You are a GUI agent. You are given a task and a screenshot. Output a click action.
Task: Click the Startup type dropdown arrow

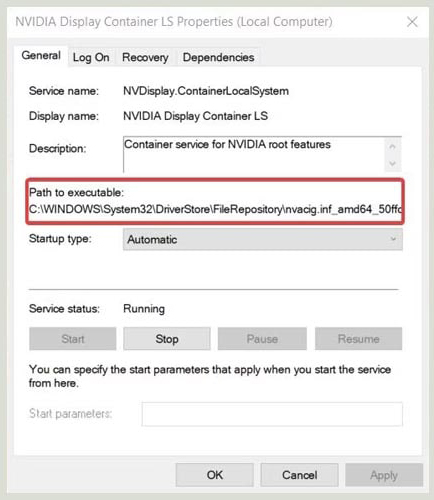coord(393,239)
